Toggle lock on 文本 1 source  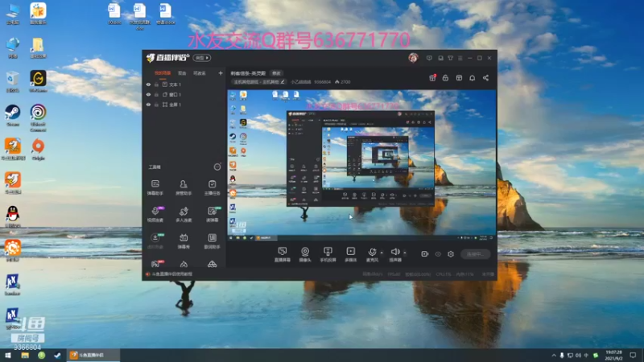coord(156,84)
